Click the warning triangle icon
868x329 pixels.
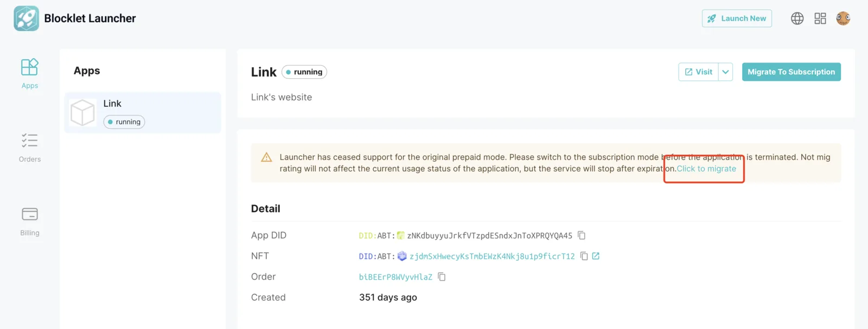coord(266,157)
